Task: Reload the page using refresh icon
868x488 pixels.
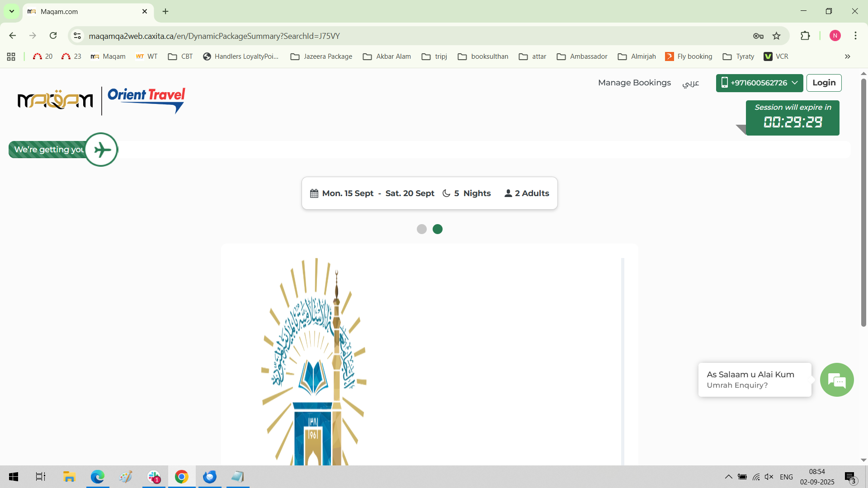Action: (53, 36)
